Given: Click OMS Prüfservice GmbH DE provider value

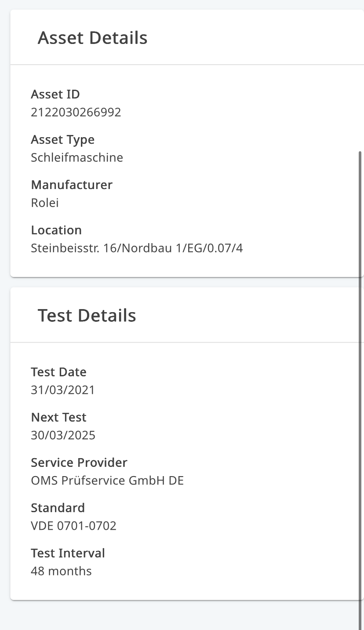Looking at the screenshot, I should pos(107,481).
